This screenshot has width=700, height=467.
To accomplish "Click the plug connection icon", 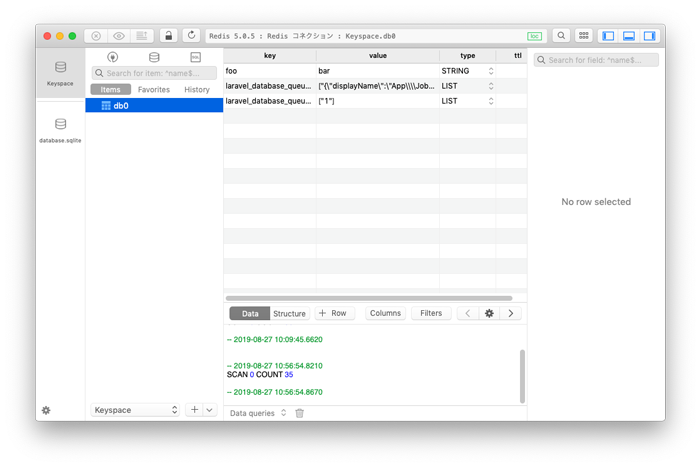I will 112,57.
